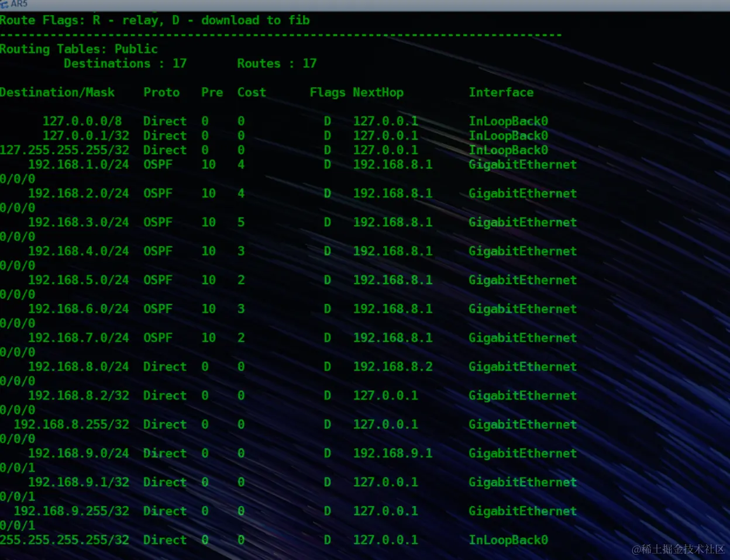This screenshot has height=560, width=730.
Task: Select destination 192.168.2.0/24
Action: (79, 193)
